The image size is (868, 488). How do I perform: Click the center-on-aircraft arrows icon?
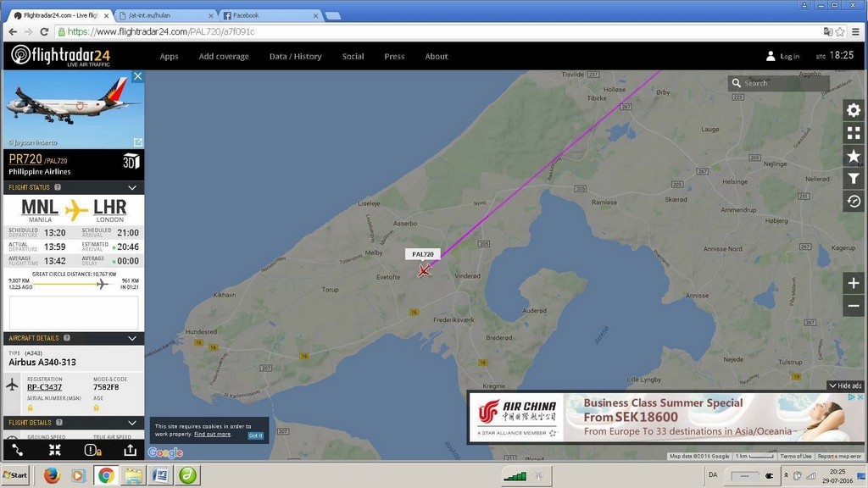click(55, 451)
